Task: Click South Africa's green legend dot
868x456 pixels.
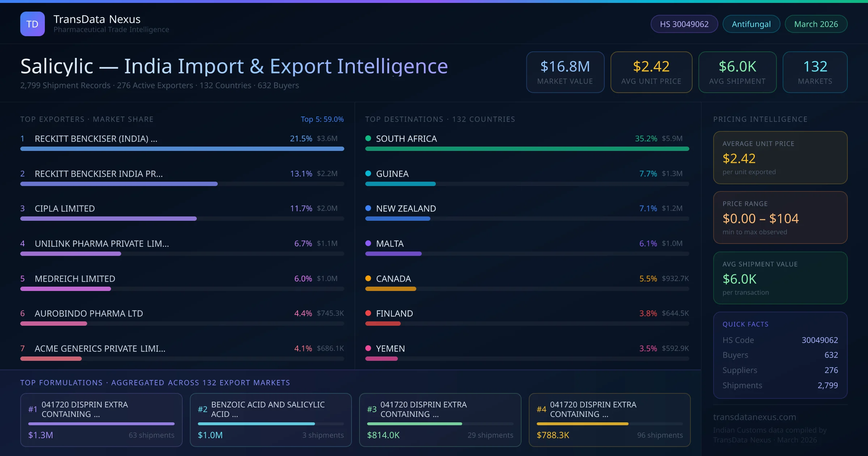Action: (368, 138)
